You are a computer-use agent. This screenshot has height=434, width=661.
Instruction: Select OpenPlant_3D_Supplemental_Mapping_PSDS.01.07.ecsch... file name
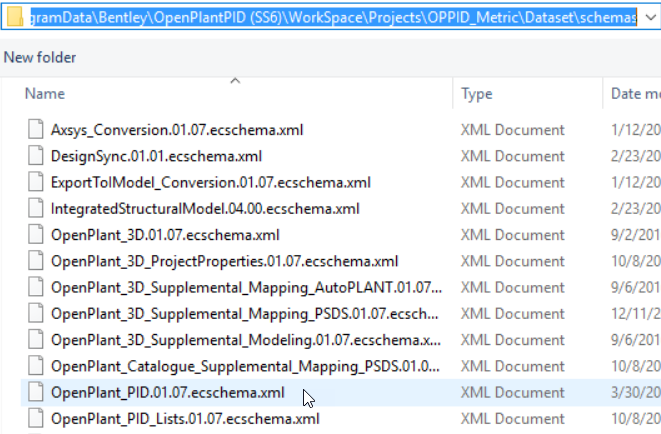tap(245, 314)
